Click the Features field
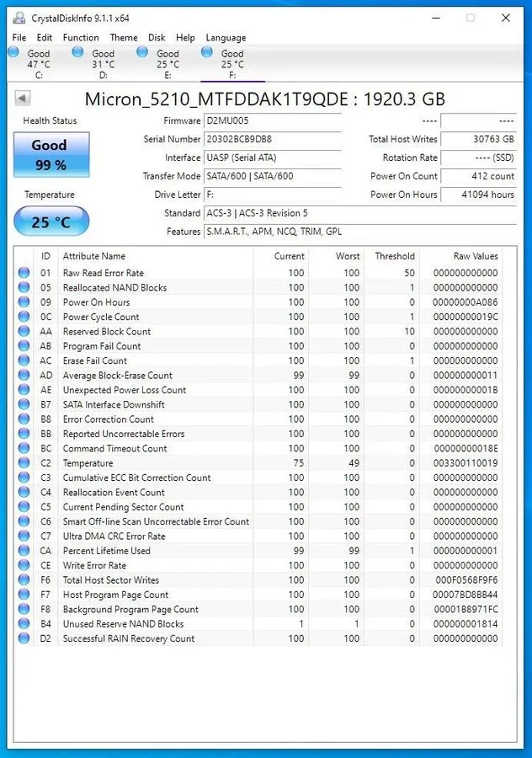The width and height of the screenshot is (532, 758). tap(360, 232)
